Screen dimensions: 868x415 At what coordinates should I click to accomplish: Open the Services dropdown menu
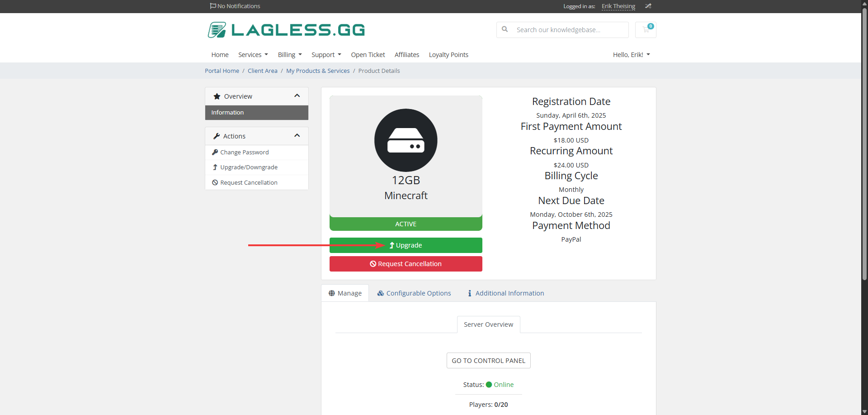[253, 55]
